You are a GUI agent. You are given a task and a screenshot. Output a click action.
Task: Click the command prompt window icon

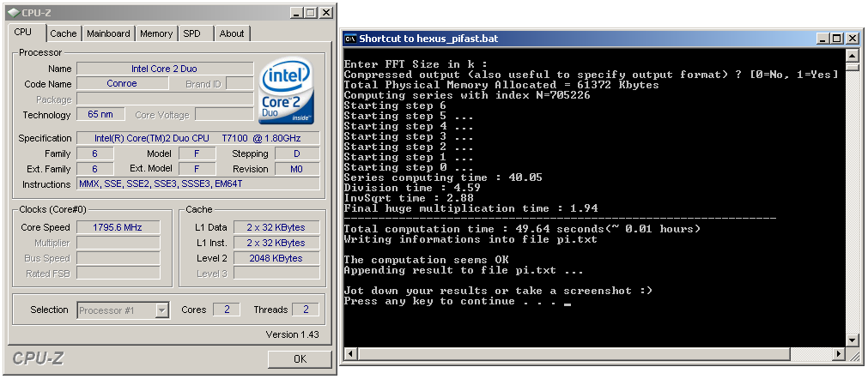(x=349, y=39)
